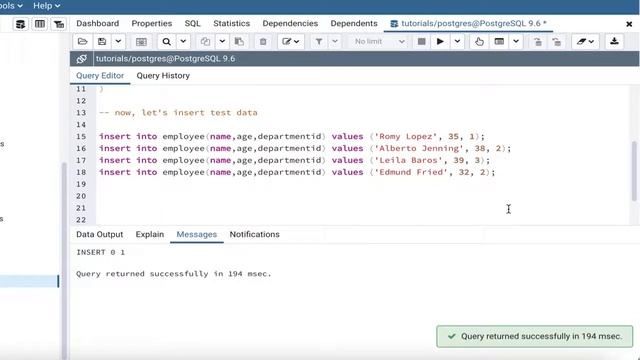
Task: Switch to the SQL tab
Action: click(193, 24)
